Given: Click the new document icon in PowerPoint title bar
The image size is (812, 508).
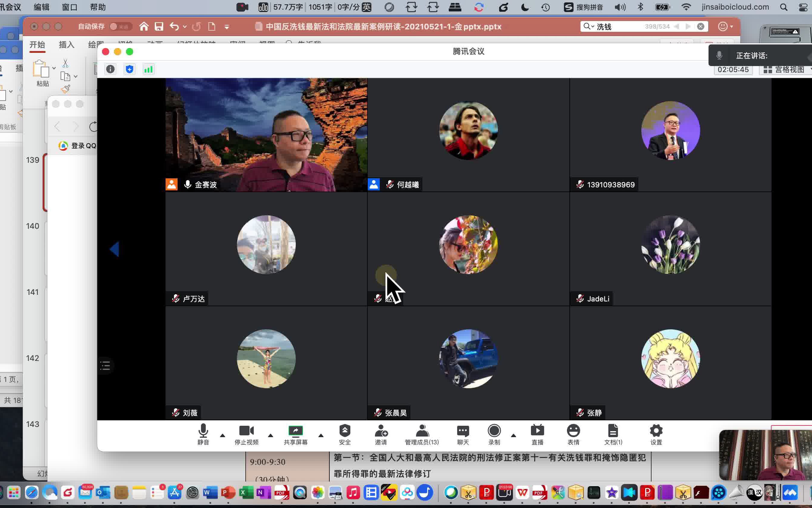Looking at the screenshot, I should 212,26.
